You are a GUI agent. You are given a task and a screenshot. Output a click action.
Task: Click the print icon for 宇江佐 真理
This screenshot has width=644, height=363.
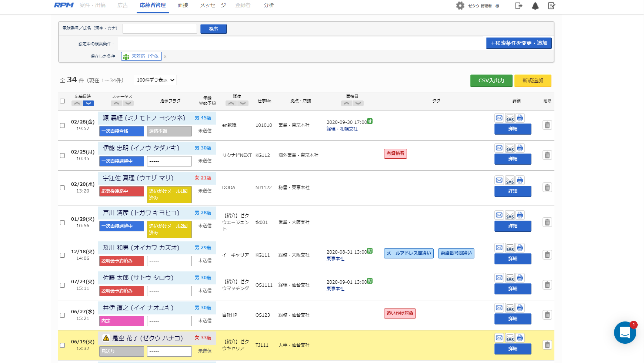click(520, 180)
